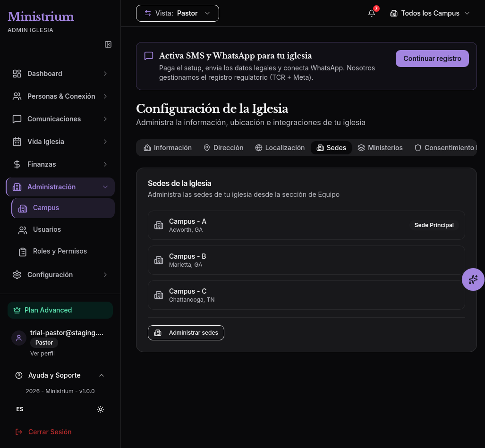
Task: Click the user avatar icon beside trial-pastor
Action: click(x=19, y=338)
